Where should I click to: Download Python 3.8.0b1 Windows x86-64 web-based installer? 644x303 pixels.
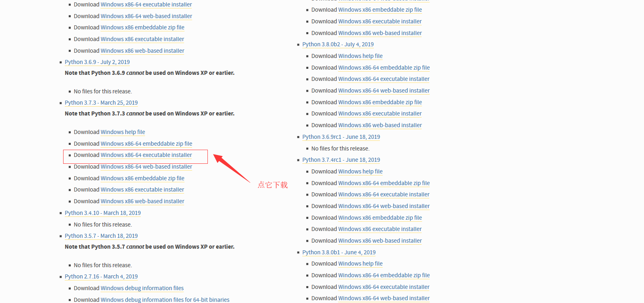pyautogui.click(x=384, y=298)
